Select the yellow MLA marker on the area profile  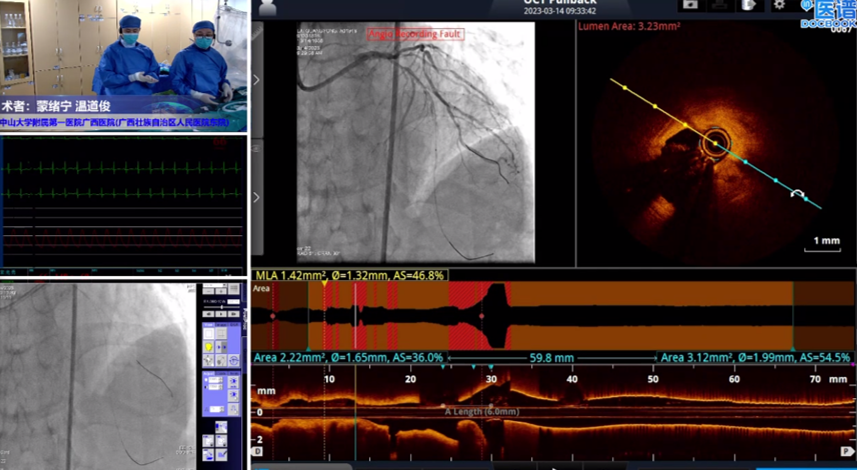point(325,284)
